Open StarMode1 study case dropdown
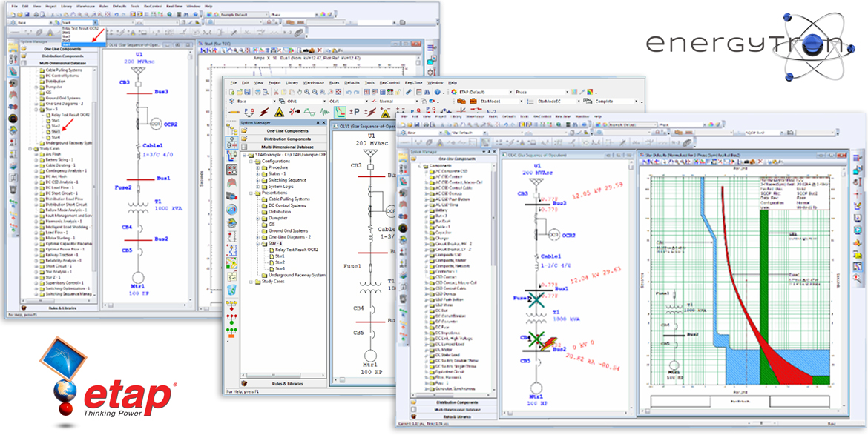 point(501,102)
